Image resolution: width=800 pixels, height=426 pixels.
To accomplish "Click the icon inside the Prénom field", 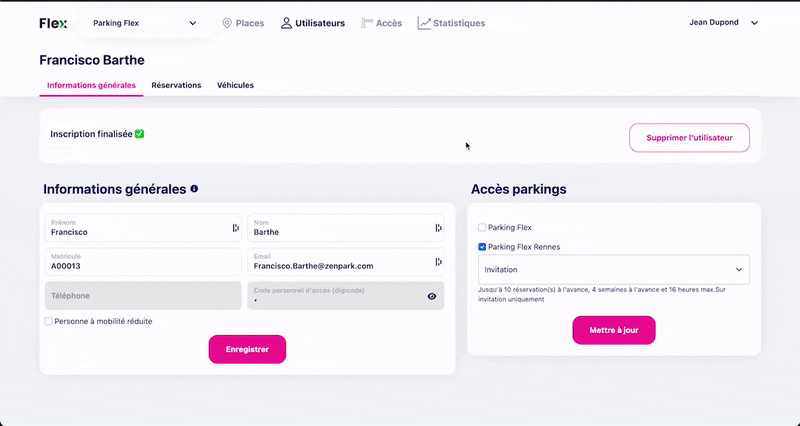I will tap(236, 228).
